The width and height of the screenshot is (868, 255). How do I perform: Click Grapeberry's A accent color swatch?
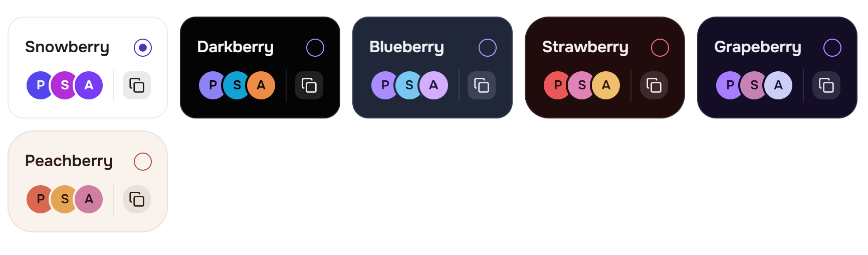[x=778, y=85]
